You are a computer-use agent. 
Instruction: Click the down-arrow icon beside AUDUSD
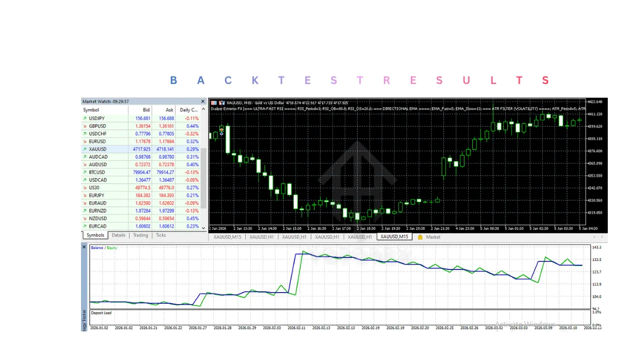85,165
